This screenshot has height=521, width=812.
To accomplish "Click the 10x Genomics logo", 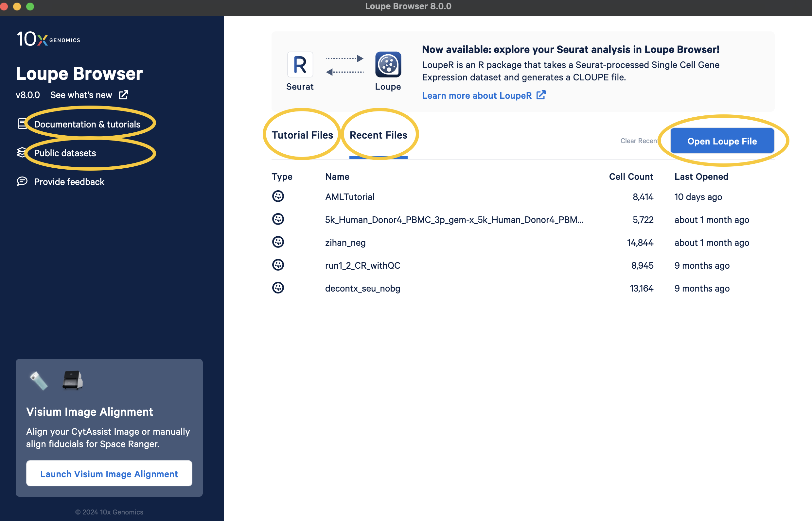I will point(48,39).
